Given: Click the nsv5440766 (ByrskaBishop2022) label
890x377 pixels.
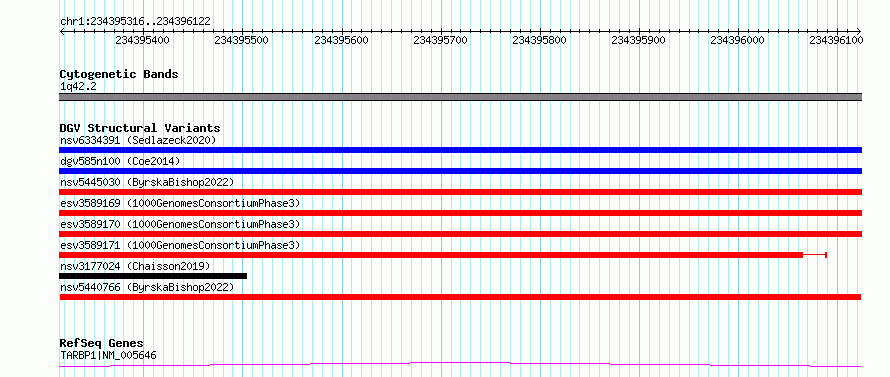Looking at the screenshot, I should [x=147, y=287].
